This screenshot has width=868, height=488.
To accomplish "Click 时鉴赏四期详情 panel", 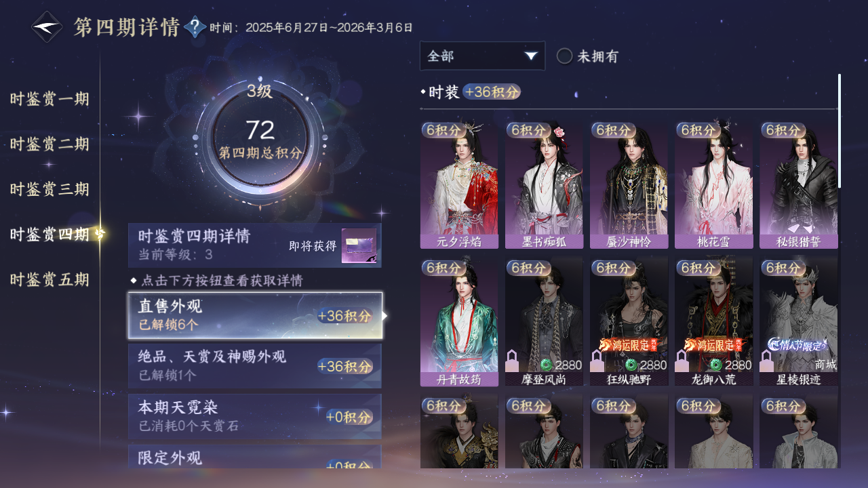I will click(255, 245).
